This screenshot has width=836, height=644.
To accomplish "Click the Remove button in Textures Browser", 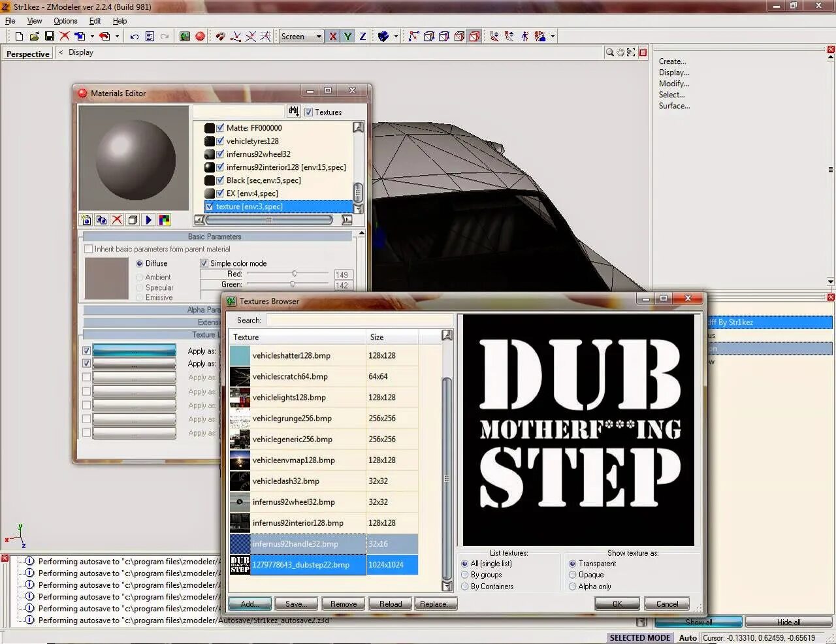I will (x=344, y=604).
